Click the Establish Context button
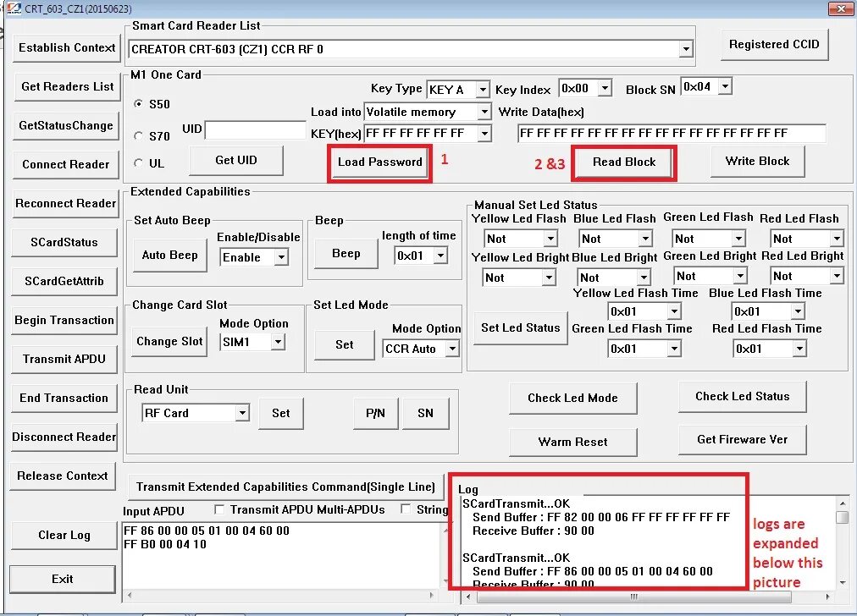857x616 pixels. tap(67, 47)
